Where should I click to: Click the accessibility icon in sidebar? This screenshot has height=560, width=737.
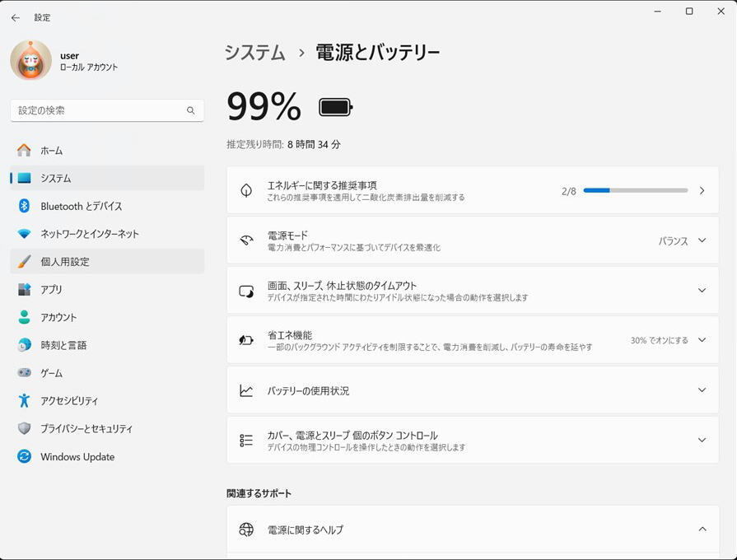pos(24,400)
